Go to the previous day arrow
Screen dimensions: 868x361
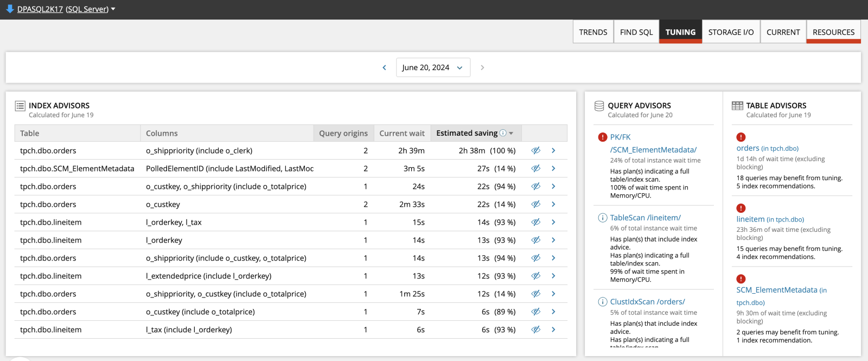click(x=384, y=67)
